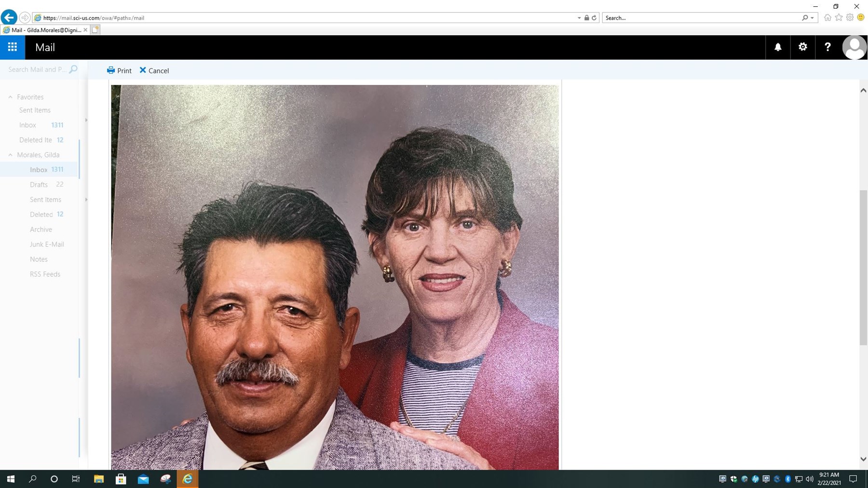868x488 pixels.
Task: Open Outlook settings with the gear icon
Action: point(803,47)
